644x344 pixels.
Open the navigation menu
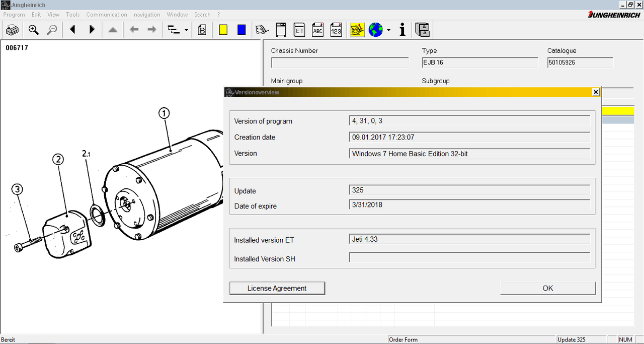[147, 15]
